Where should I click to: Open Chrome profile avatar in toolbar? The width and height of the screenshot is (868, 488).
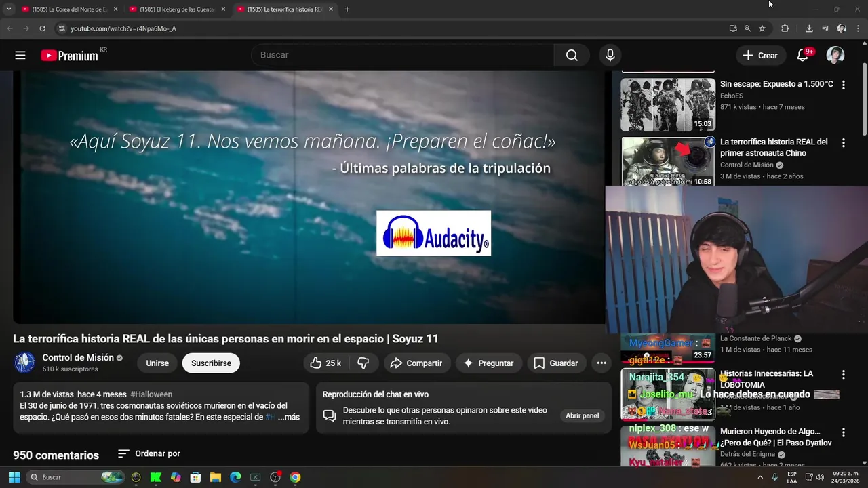(842, 28)
